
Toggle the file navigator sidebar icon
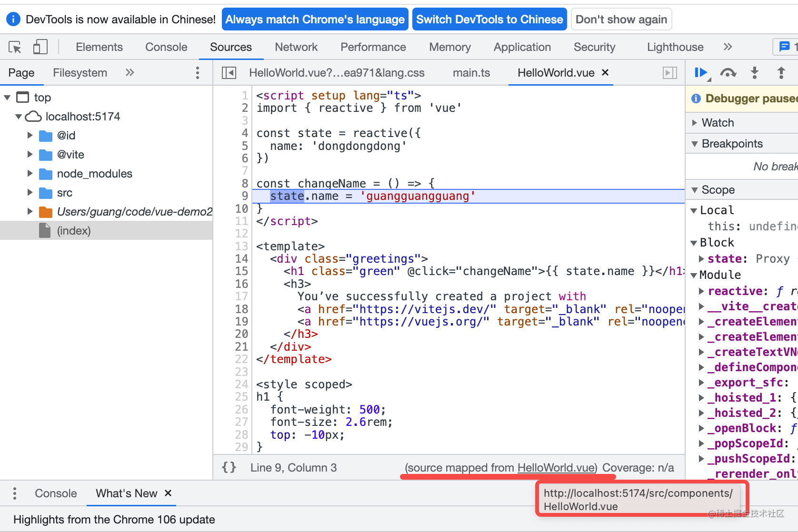[x=229, y=73]
